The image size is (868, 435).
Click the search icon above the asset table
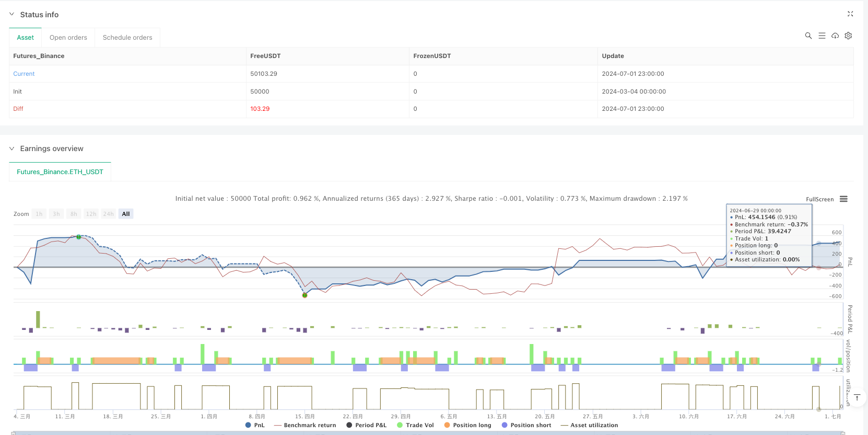pyautogui.click(x=808, y=36)
